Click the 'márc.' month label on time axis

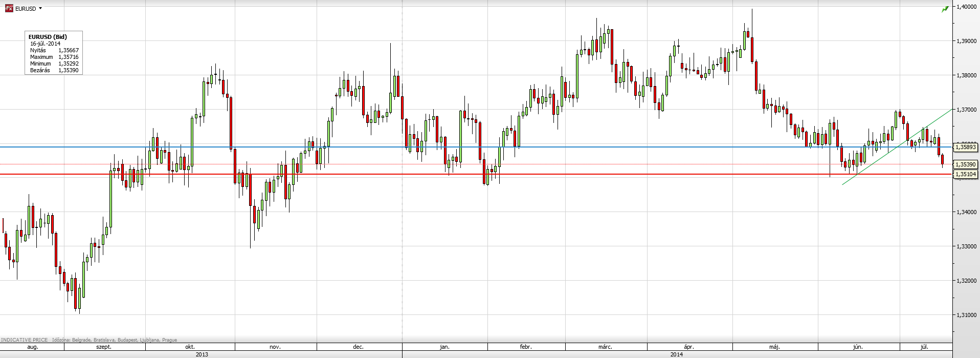[x=605, y=347]
